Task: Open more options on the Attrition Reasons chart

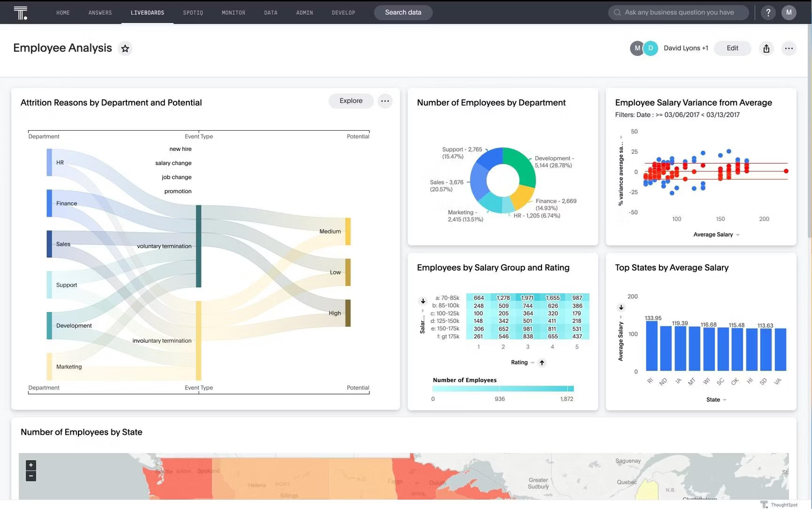Action: pyautogui.click(x=385, y=100)
